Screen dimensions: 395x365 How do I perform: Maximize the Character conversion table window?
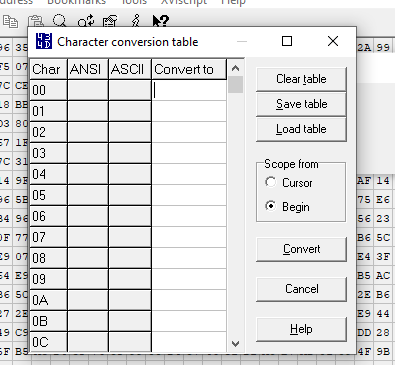tap(287, 41)
